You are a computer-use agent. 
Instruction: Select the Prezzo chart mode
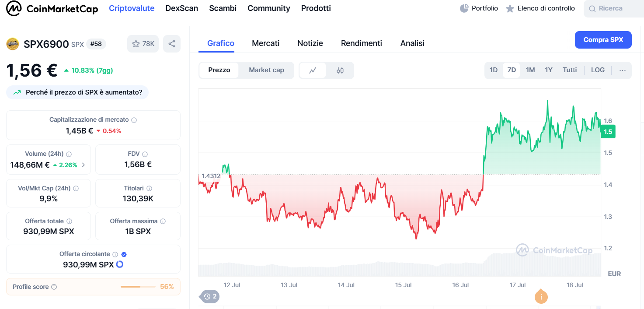tap(219, 70)
